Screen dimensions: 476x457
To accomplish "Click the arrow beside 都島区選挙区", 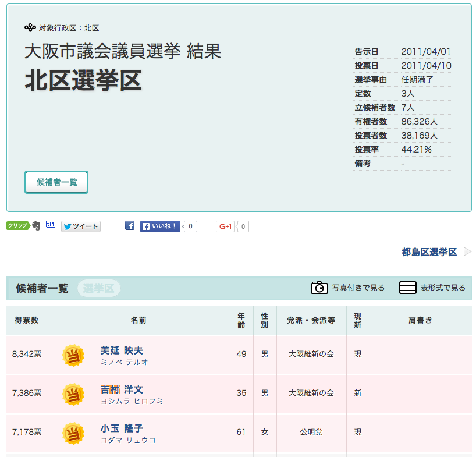I will (467, 252).
